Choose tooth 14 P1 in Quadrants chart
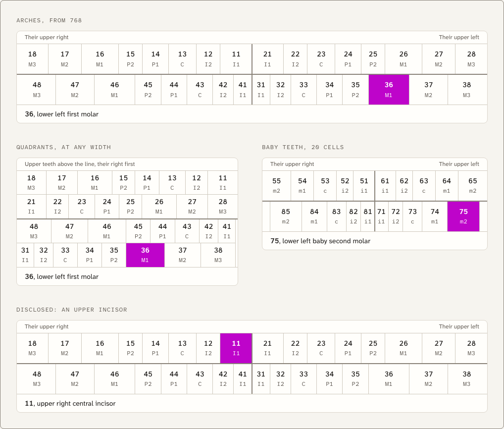The height and width of the screenshot is (429, 504). pos(147,183)
